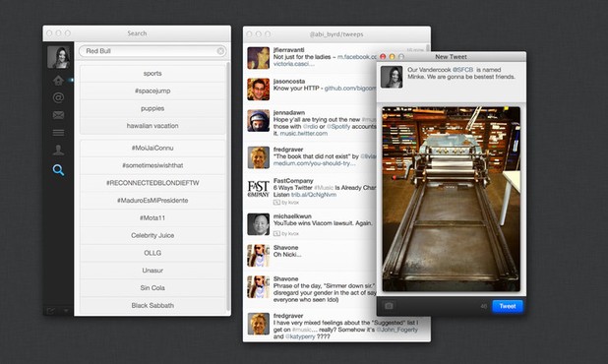Open the 'Unasur' trend
This screenshot has width=608, height=364.
(152, 270)
